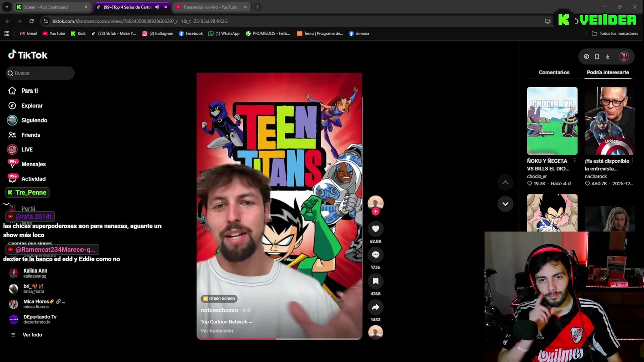This screenshot has width=644, height=362.
Task: Click the download app icon in header
Action: (607, 57)
